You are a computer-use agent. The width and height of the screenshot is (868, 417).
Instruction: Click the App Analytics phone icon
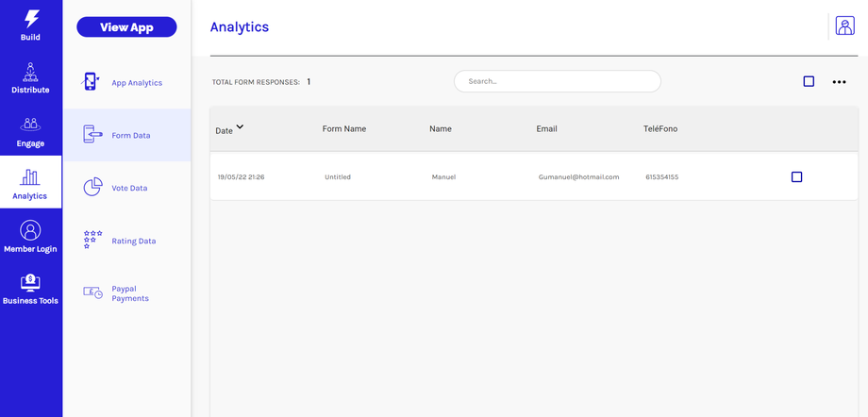[x=92, y=82]
